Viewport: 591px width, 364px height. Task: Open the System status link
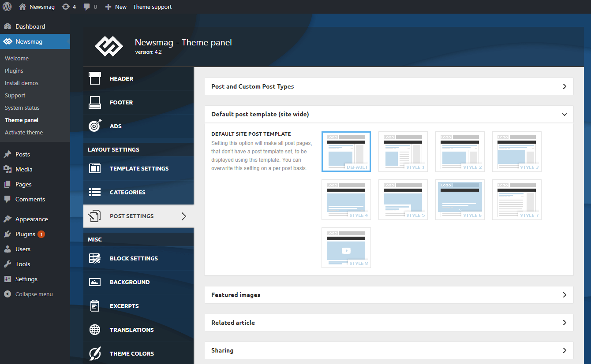coord(22,108)
